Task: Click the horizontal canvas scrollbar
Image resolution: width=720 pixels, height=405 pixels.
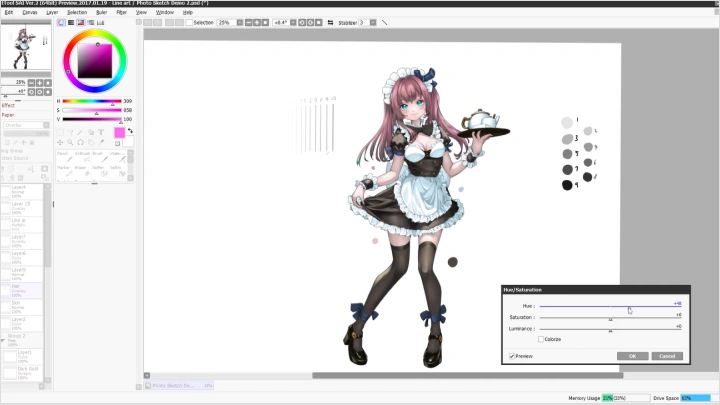Action: click(x=467, y=376)
